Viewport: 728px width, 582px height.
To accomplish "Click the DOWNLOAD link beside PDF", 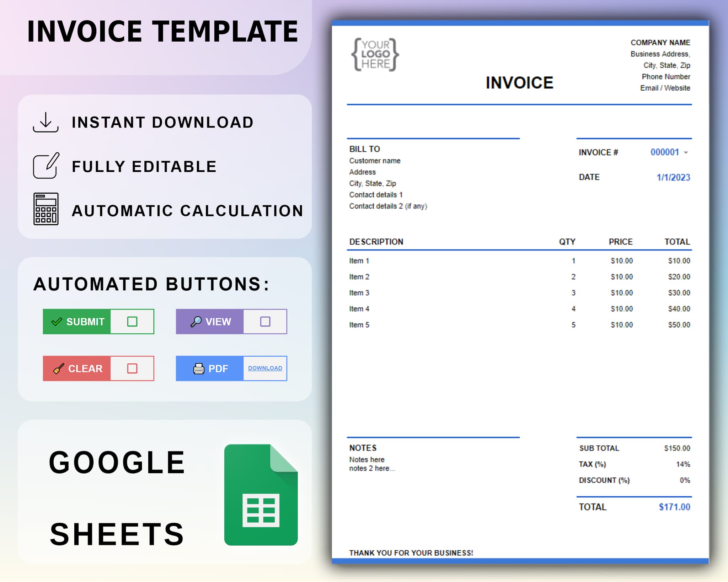I will [x=264, y=368].
